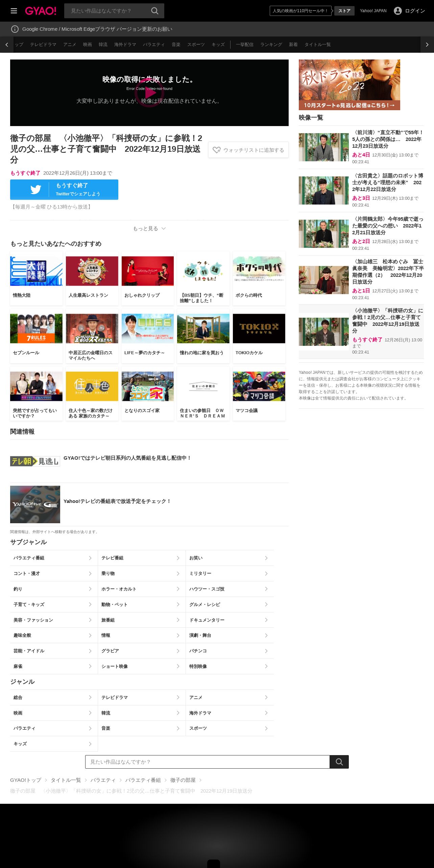Select アニメ in top navigation
434x868 pixels.
pyautogui.click(x=70, y=45)
